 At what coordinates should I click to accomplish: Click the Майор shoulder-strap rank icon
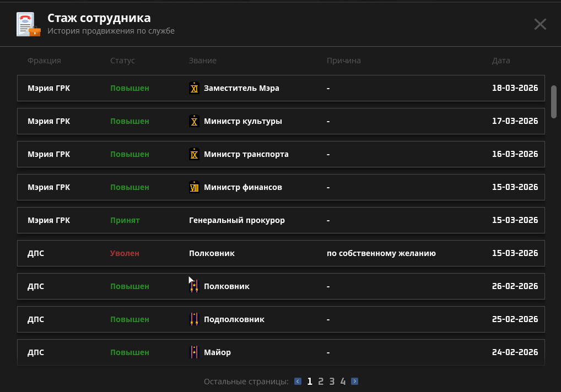pyautogui.click(x=194, y=352)
